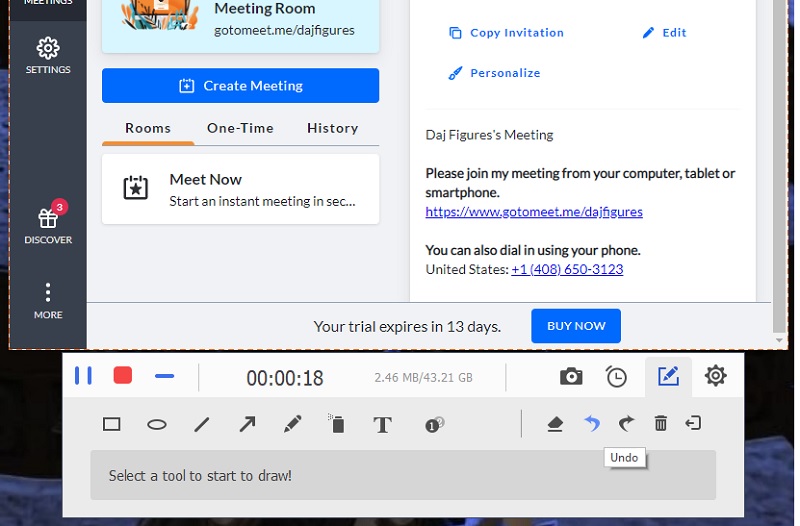Select the Line drawing tool
800x526 pixels.
[202, 424]
